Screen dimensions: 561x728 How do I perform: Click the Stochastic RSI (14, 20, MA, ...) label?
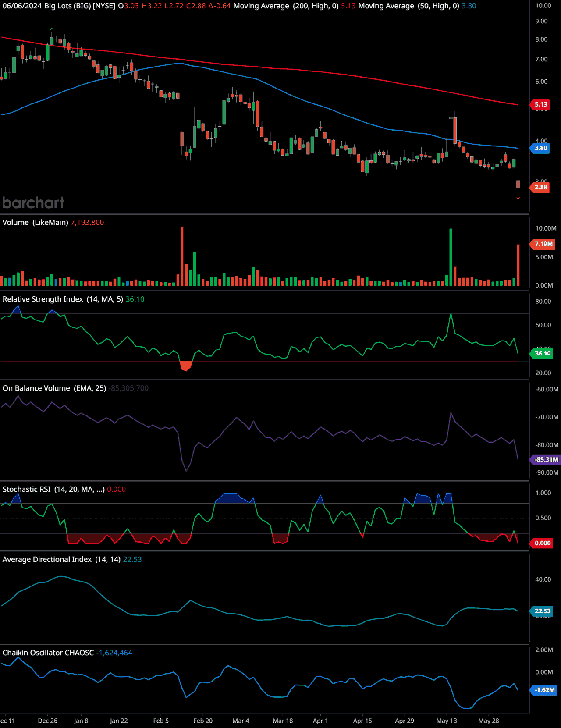[x=53, y=490]
